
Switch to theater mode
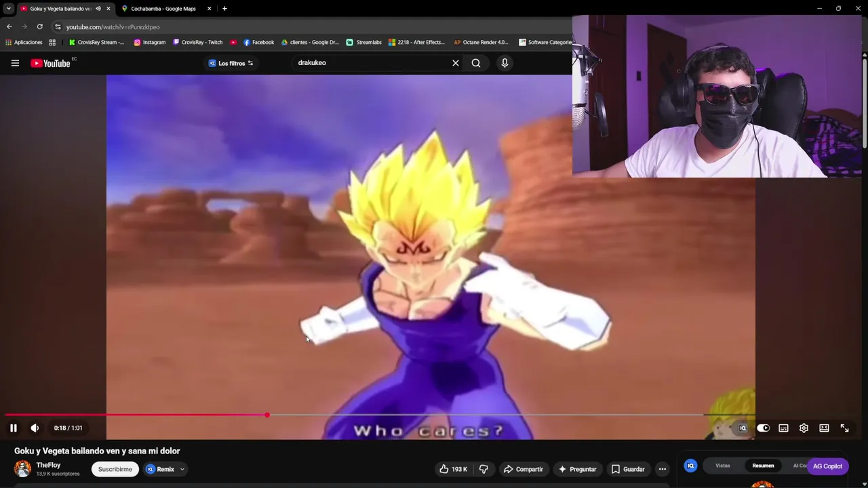coord(824,428)
